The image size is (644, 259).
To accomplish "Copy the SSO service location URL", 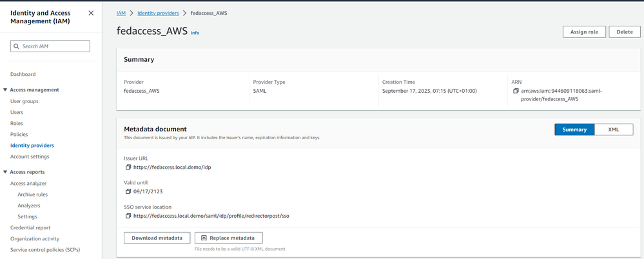I will click(128, 215).
